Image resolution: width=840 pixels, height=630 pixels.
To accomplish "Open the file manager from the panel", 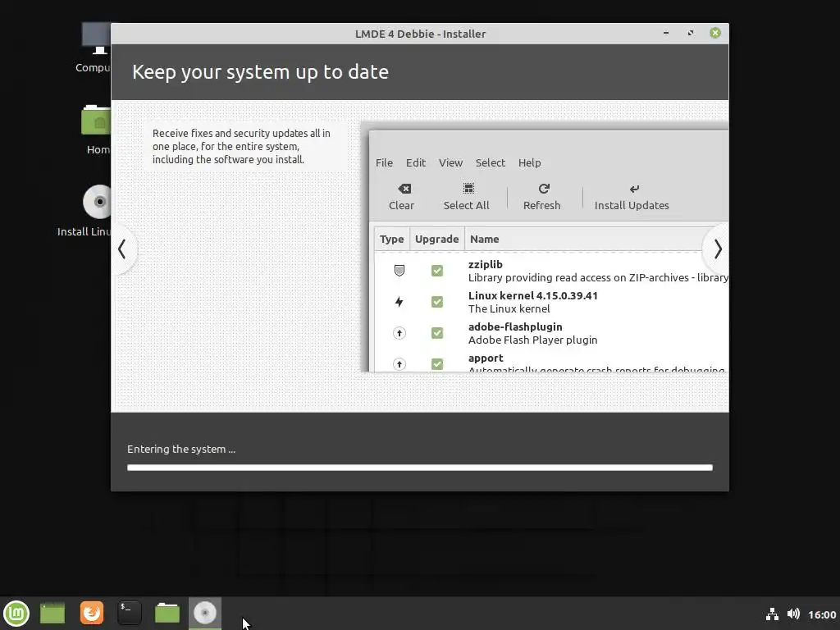I will [x=167, y=613].
